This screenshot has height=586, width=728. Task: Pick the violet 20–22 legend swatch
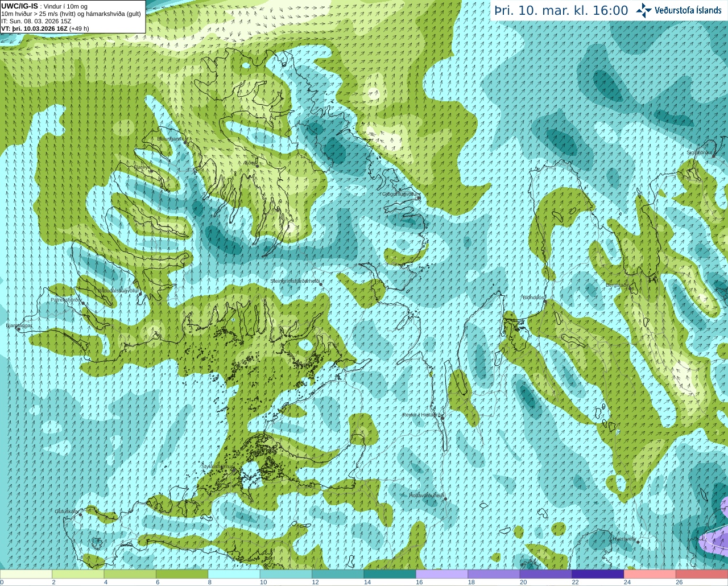pos(546,574)
